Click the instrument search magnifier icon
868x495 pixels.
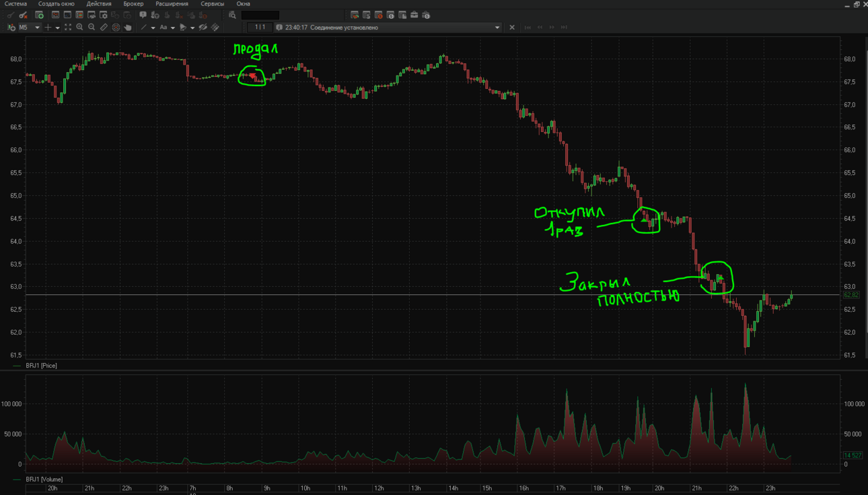pos(232,15)
